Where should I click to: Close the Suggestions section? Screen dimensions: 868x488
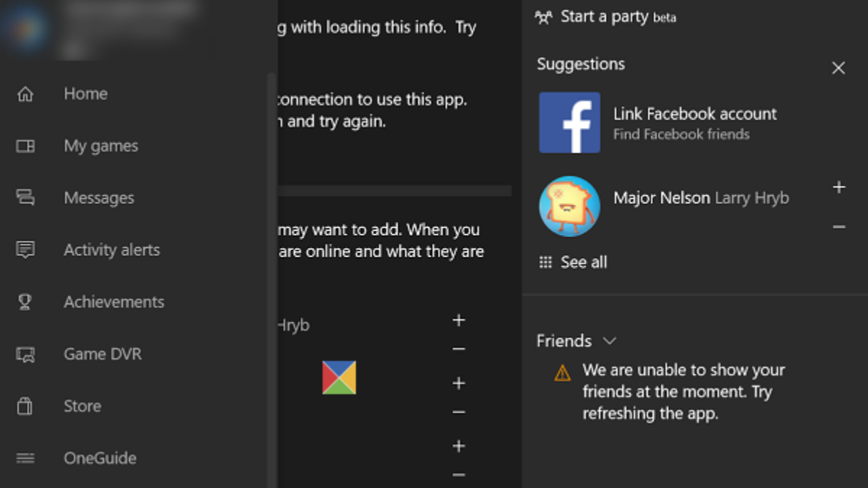click(x=838, y=68)
